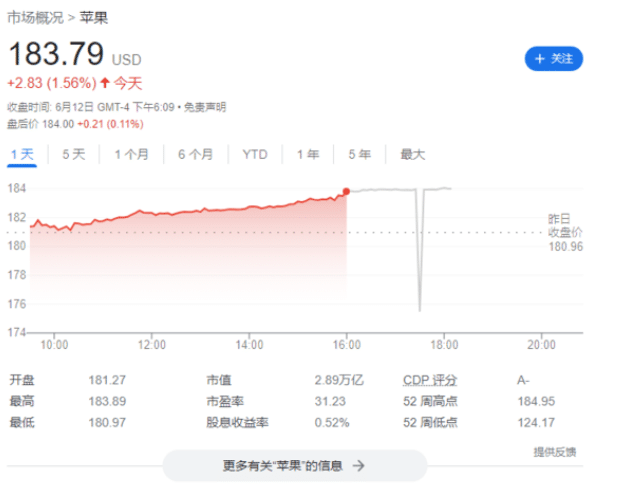This screenshot has height=484, width=620.
Task: Open the 1 个月 chart range
Action: [131, 154]
